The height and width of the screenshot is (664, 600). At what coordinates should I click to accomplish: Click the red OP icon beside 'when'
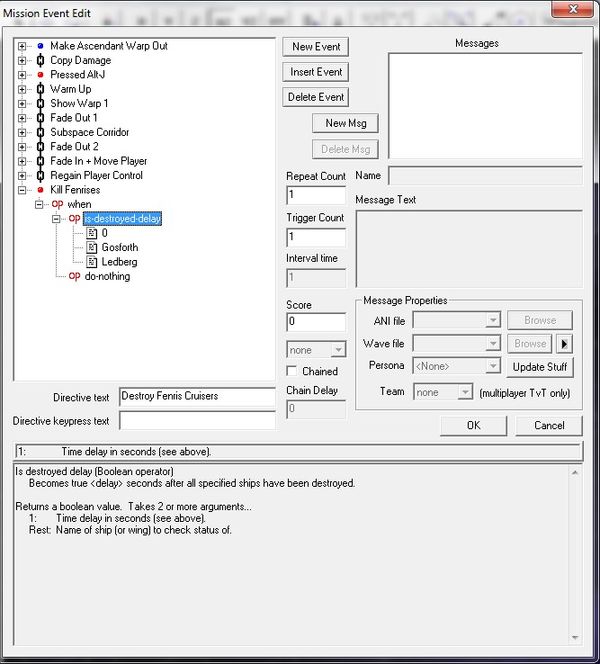pos(57,204)
